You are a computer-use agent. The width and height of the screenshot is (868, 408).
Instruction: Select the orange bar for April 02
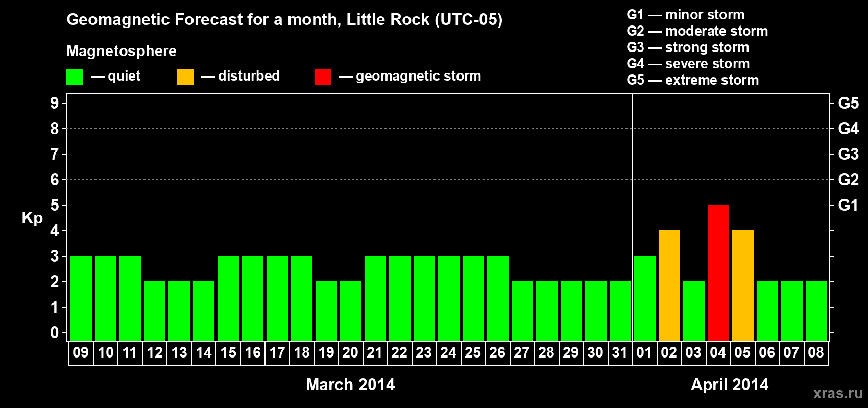(669, 285)
